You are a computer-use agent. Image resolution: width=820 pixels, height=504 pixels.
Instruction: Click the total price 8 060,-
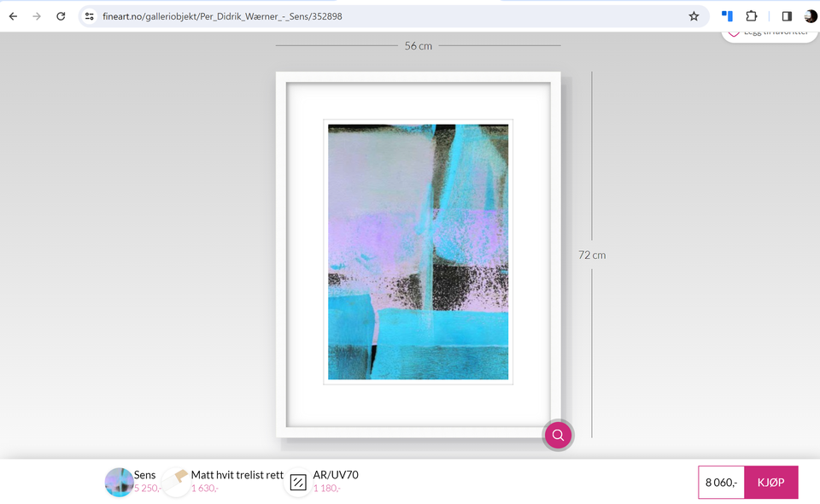pos(721,482)
